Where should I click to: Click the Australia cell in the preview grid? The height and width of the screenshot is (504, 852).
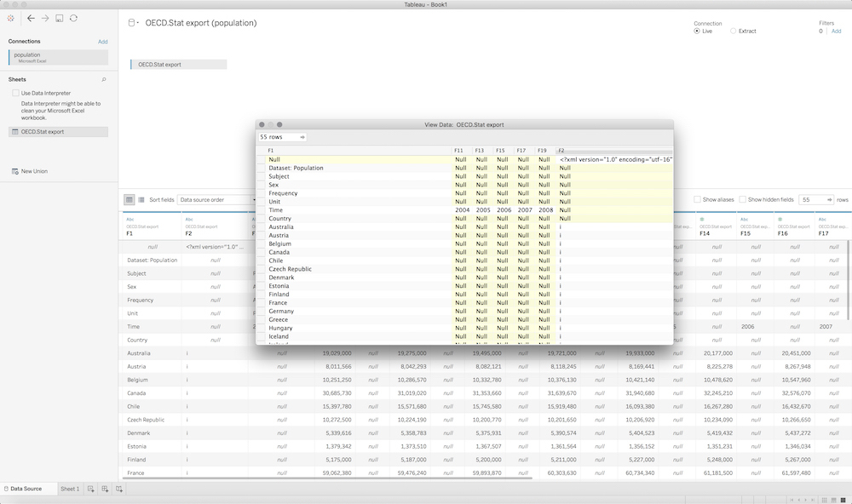pyautogui.click(x=150, y=353)
